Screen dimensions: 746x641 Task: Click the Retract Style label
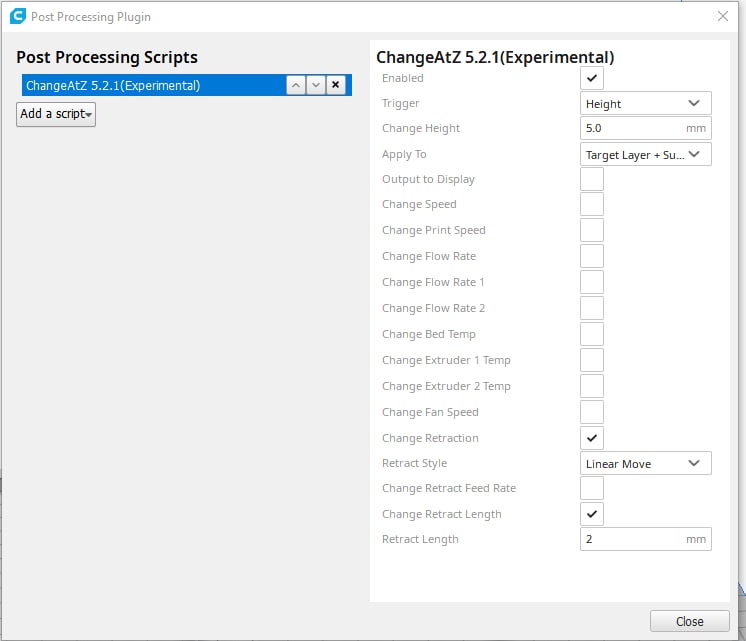tap(414, 463)
